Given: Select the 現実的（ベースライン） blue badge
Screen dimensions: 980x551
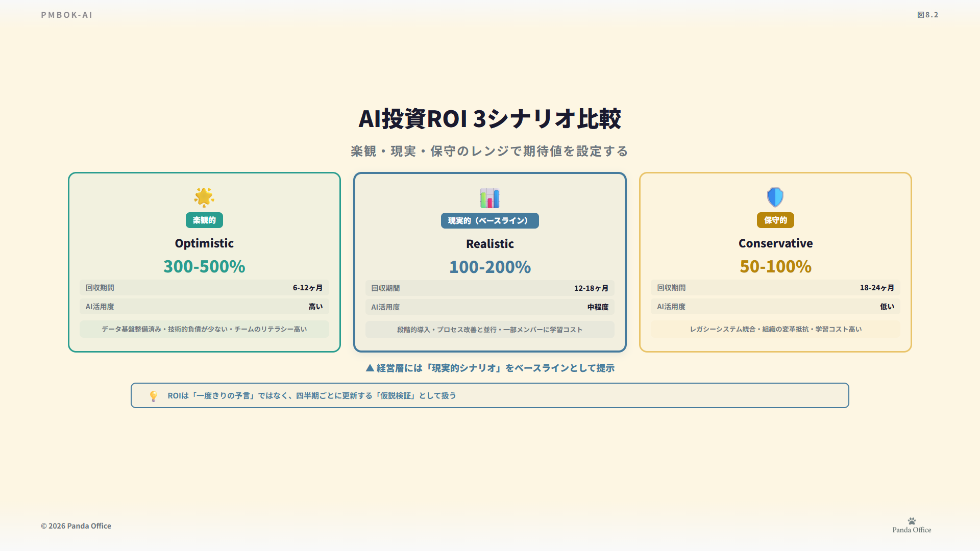Looking at the screenshot, I should tap(489, 221).
